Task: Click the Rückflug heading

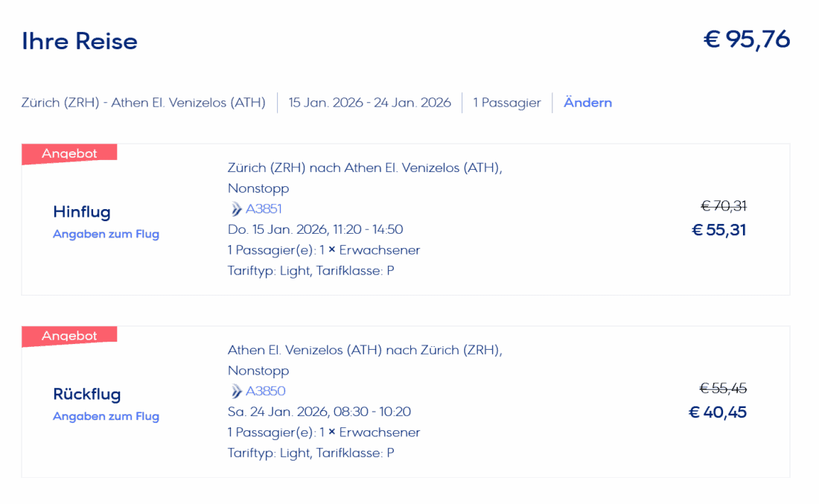Action: [86, 395]
